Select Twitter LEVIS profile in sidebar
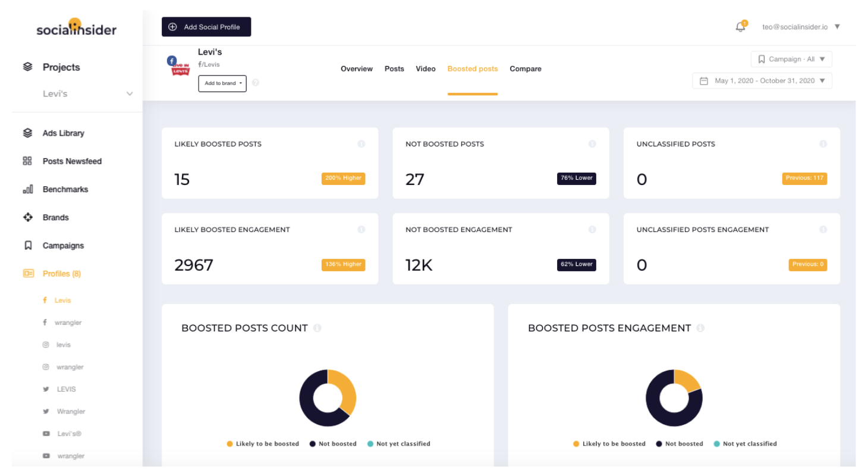 coord(59,389)
